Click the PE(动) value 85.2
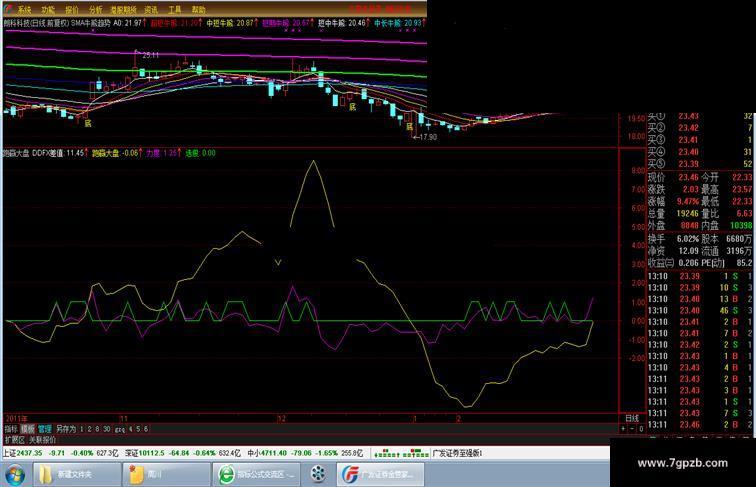 click(x=744, y=263)
